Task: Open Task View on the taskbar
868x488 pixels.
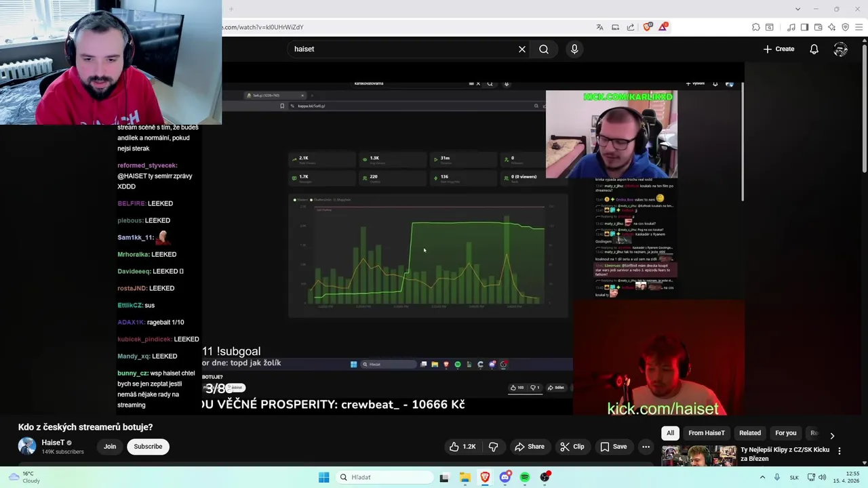Action: click(444, 477)
